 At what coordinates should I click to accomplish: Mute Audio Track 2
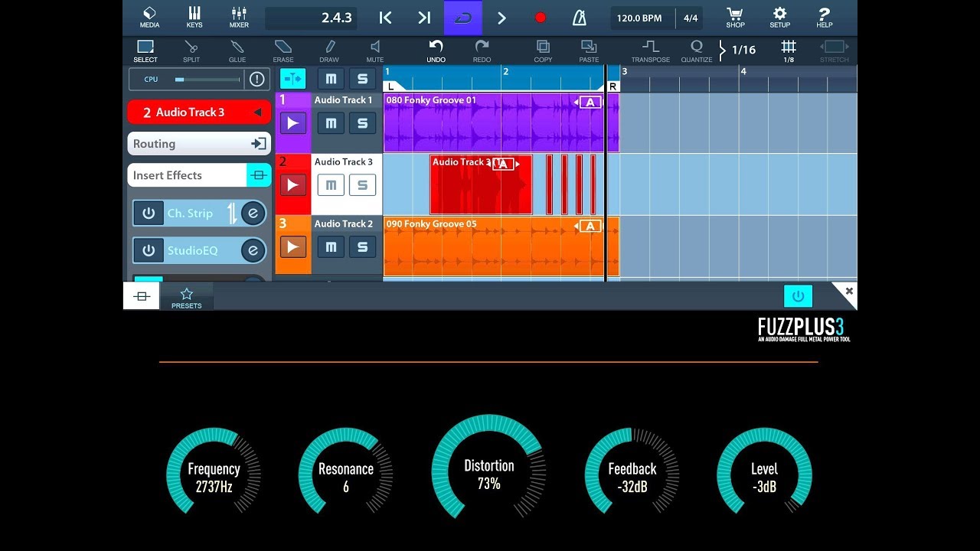[x=331, y=247]
